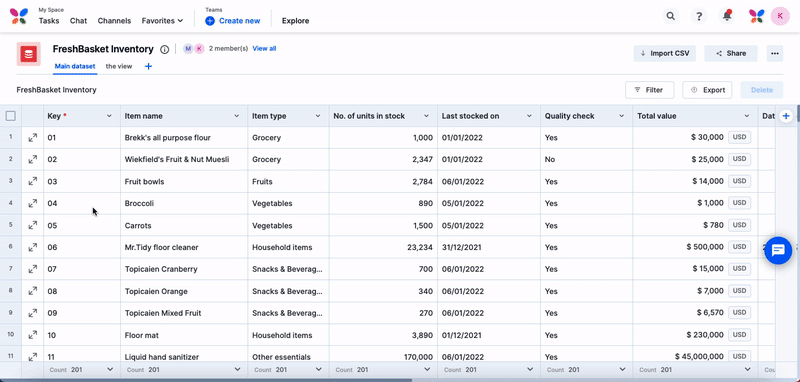This screenshot has width=800, height=382.
Task: Expand row 01 Brekk's flour record
Action: click(x=33, y=138)
